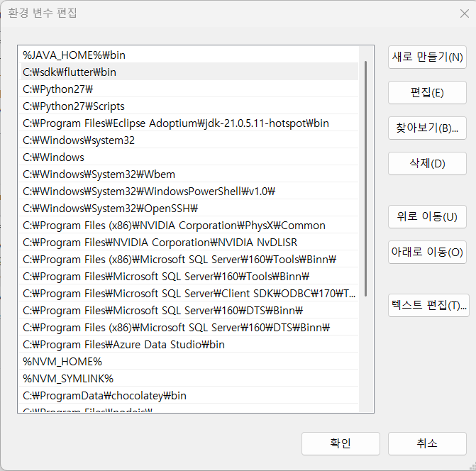Screen dimensions: 476x471
Task: Select the System32\OpenSSH entry
Action: click(189, 208)
